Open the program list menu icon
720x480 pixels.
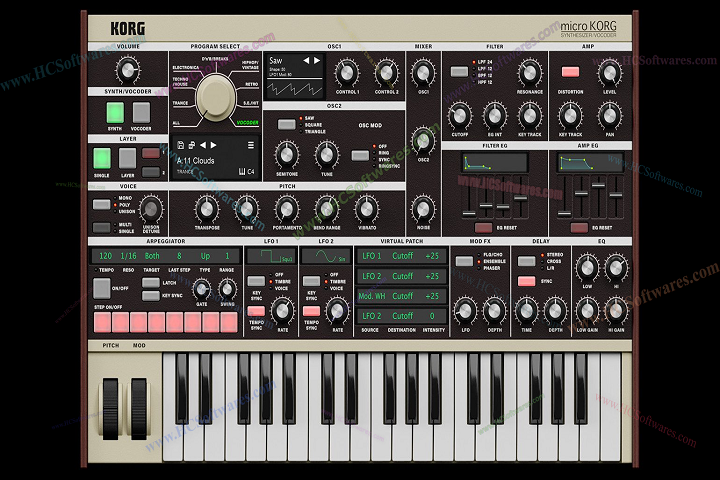251,145
